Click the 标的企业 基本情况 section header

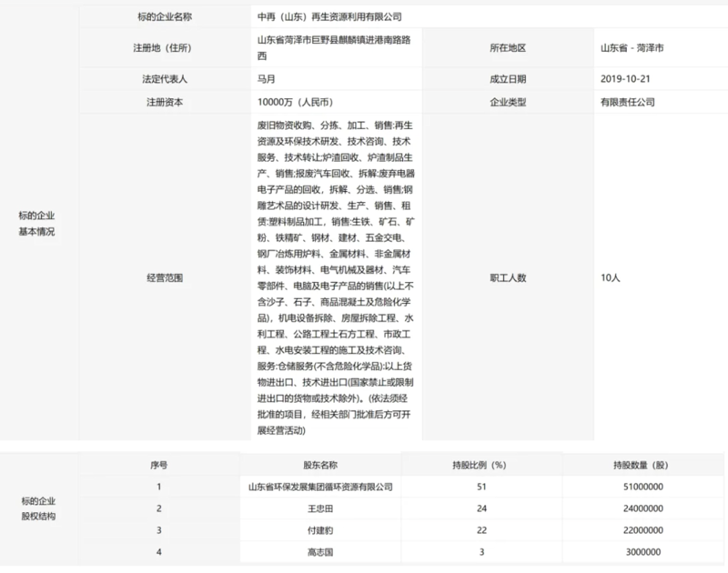coord(36,223)
